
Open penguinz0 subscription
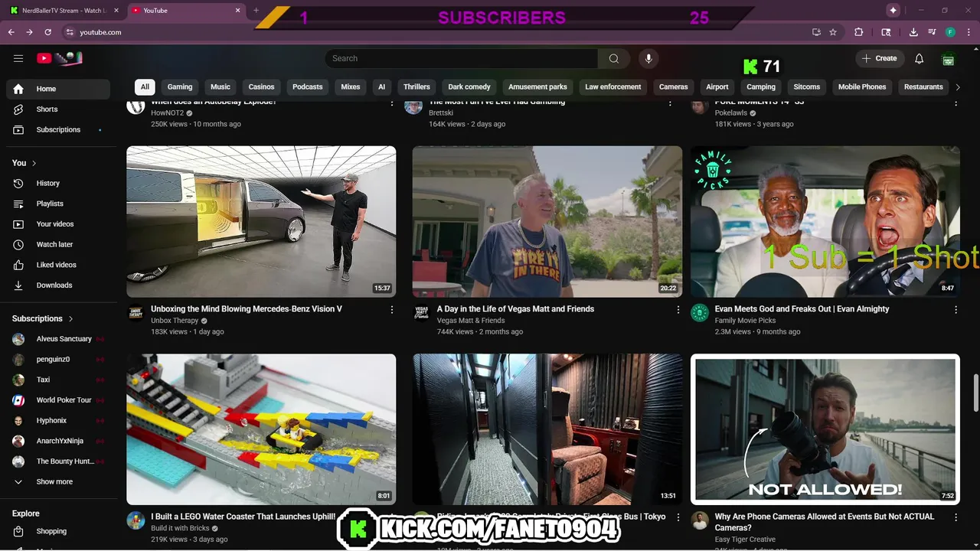point(58,360)
